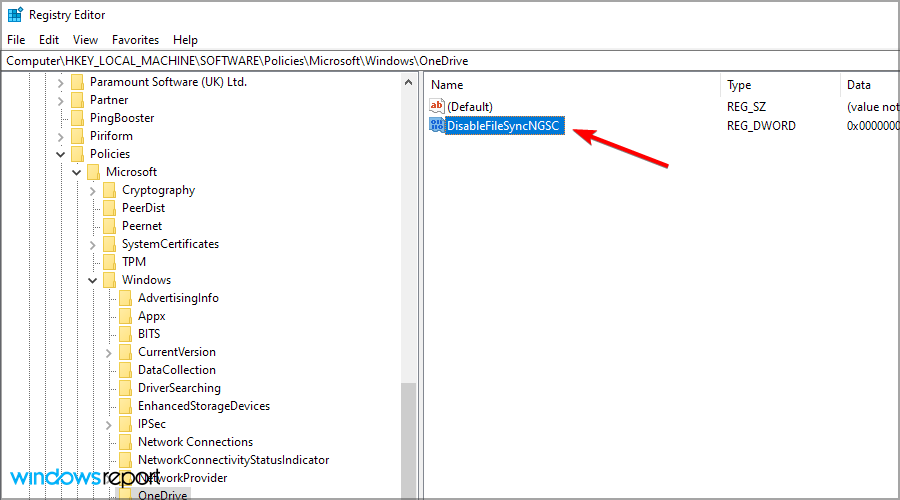Image resolution: width=900 pixels, height=500 pixels.
Task: Select the PeerDist folder icon
Action: coord(110,208)
